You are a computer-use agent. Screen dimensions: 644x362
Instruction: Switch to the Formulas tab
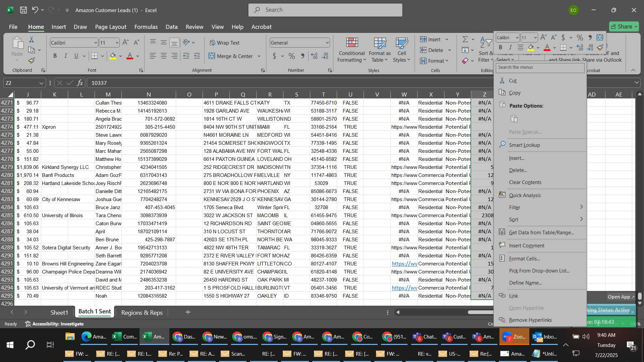pyautogui.click(x=146, y=27)
